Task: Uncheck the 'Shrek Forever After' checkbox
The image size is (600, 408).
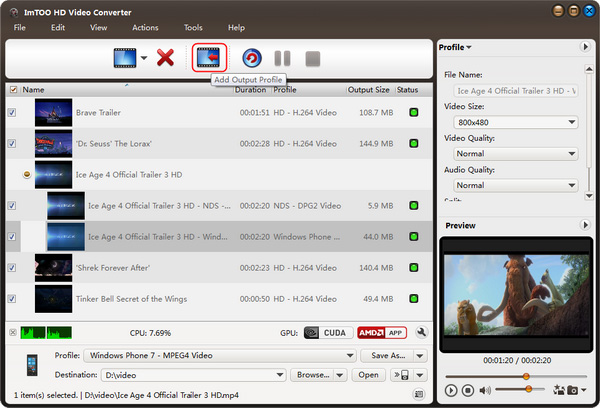Action: coord(12,268)
